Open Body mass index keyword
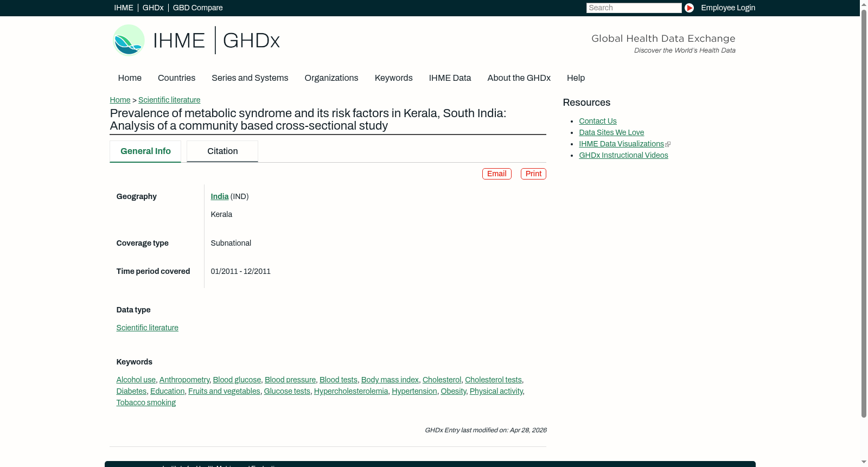The height and width of the screenshot is (467, 868). pyautogui.click(x=390, y=380)
